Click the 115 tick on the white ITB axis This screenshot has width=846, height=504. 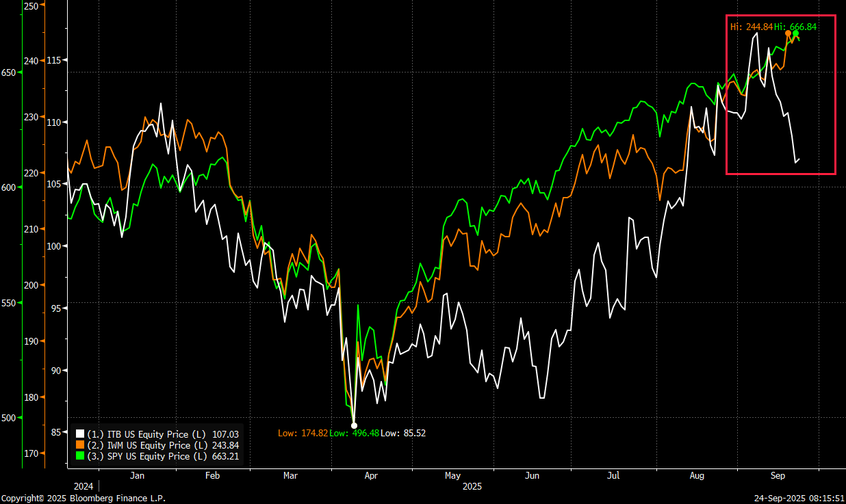click(x=53, y=60)
